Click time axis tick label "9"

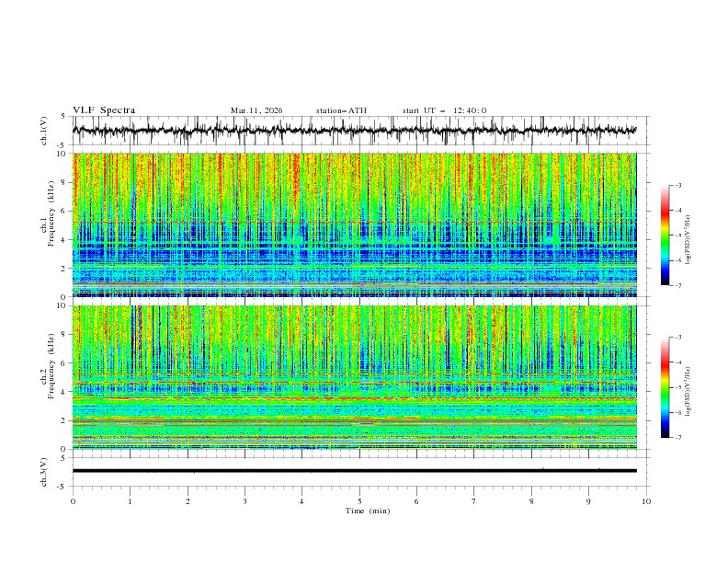point(588,501)
